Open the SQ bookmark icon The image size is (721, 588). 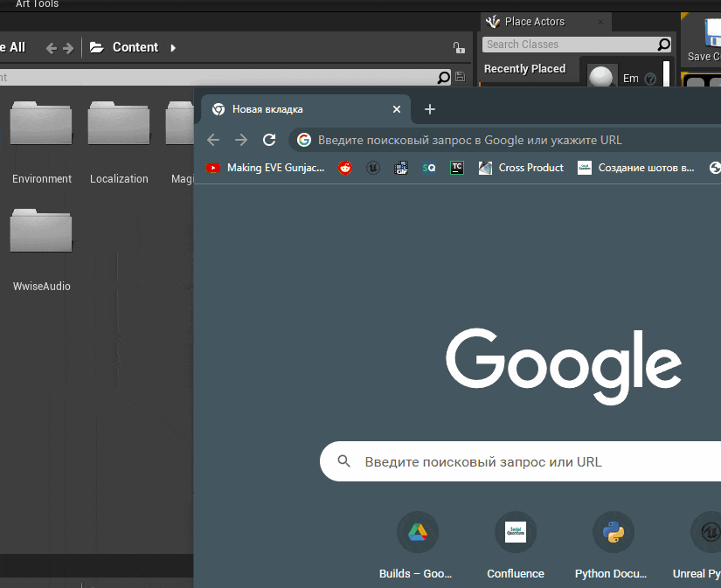pyautogui.click(x=429, y=168)
